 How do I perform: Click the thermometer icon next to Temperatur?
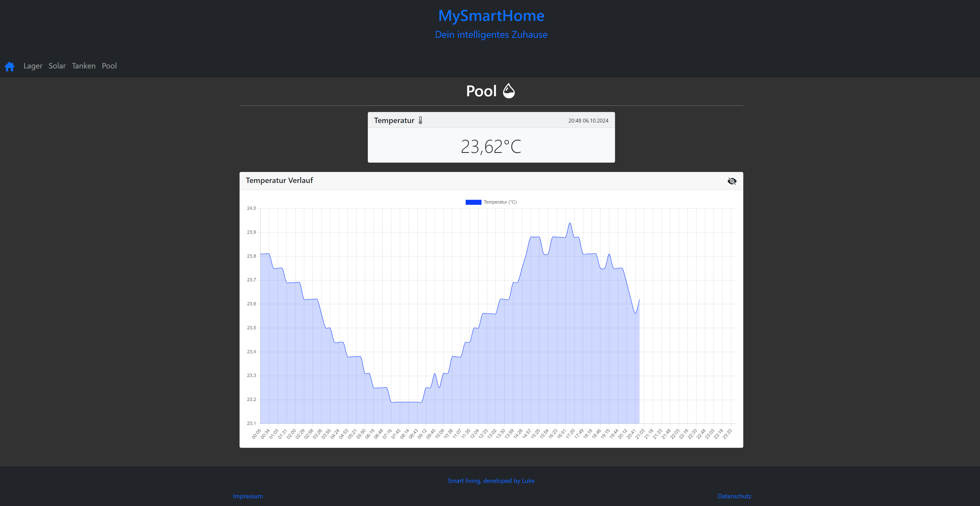[420, 120]
